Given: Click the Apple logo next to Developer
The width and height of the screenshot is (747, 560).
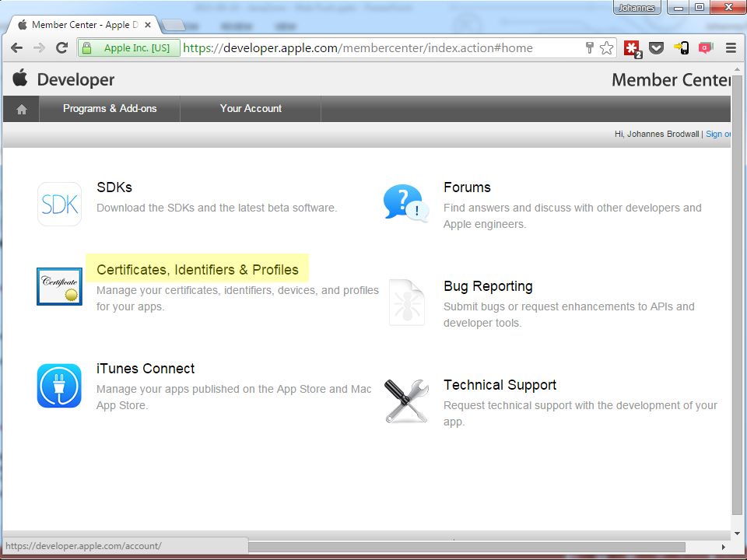Looking at the screenshot, I should [20, 78].
